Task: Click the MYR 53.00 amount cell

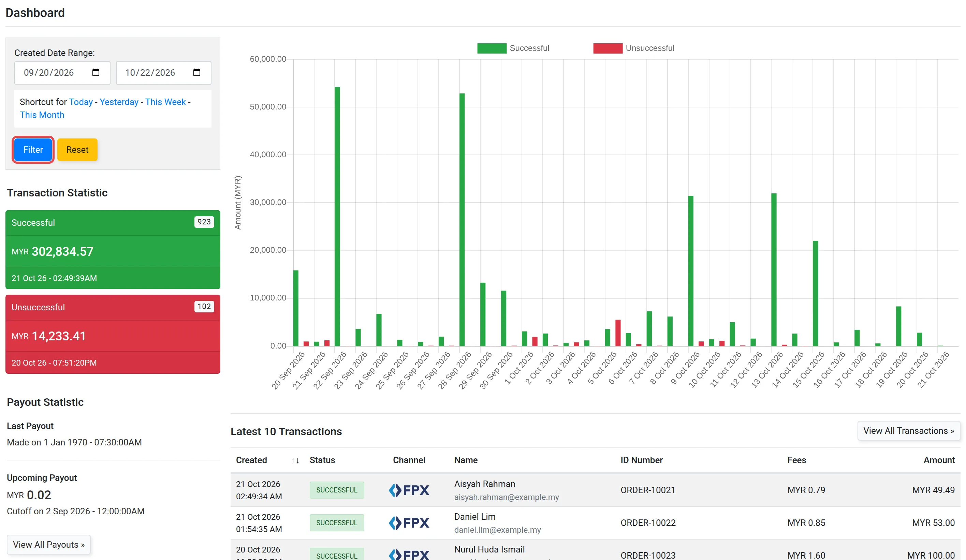Action: point(933,522)
